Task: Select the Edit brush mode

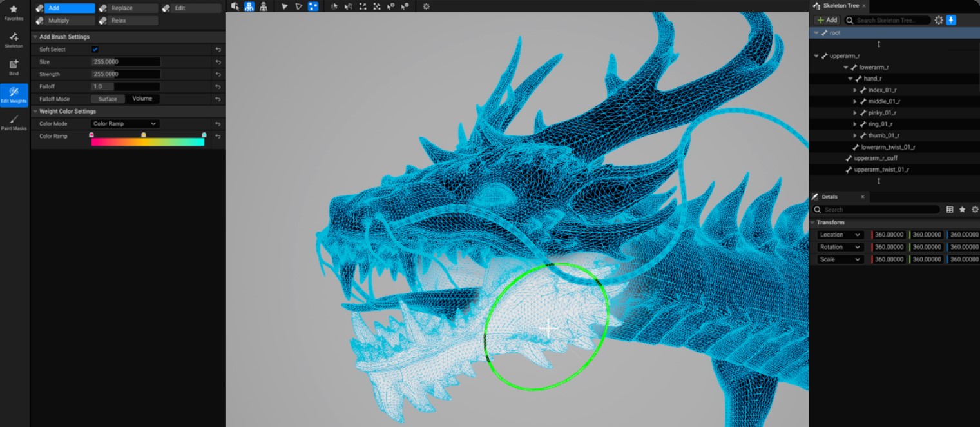Action: [x=191, y=8]
